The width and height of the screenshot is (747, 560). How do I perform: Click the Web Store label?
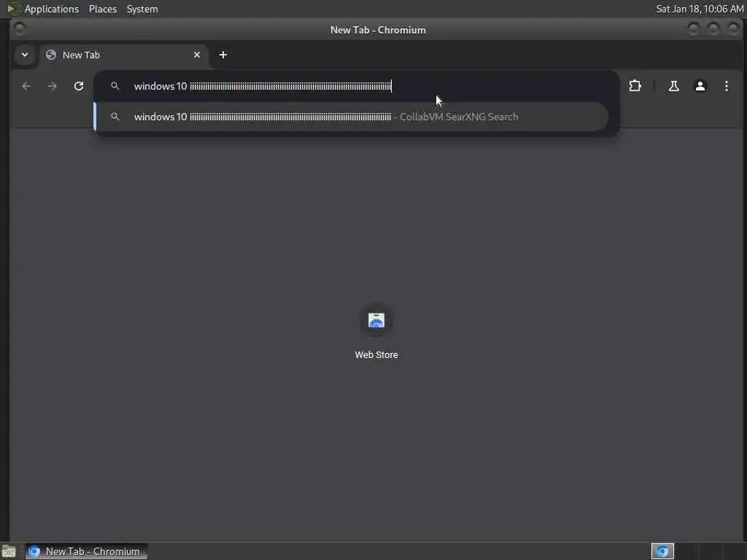pos(376,355)
